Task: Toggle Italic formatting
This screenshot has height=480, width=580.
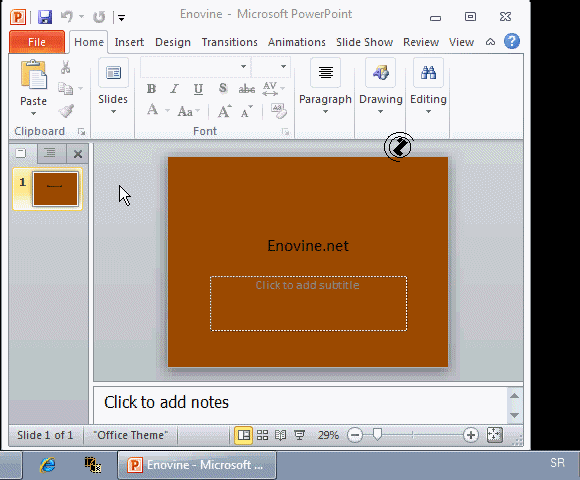Action: [x=174, y=89]
